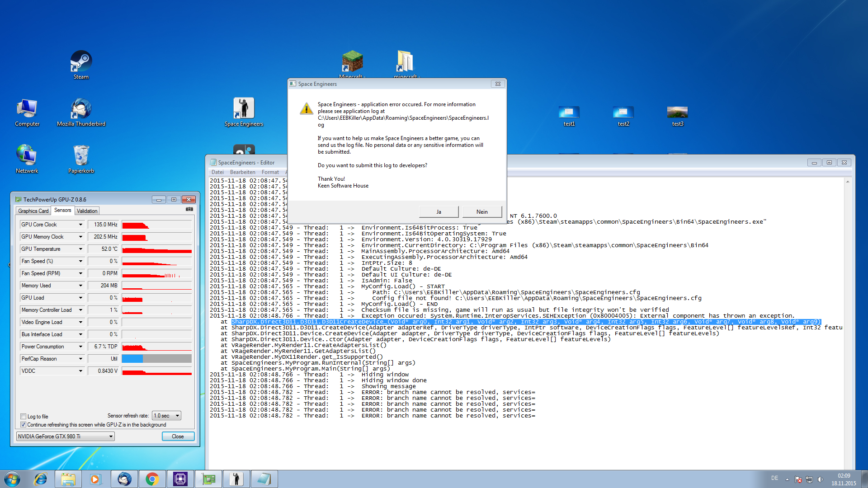Open GPU Temperature sensor dropdown
This screenshot has height=488, width=868.
click(x=81, y=249)
